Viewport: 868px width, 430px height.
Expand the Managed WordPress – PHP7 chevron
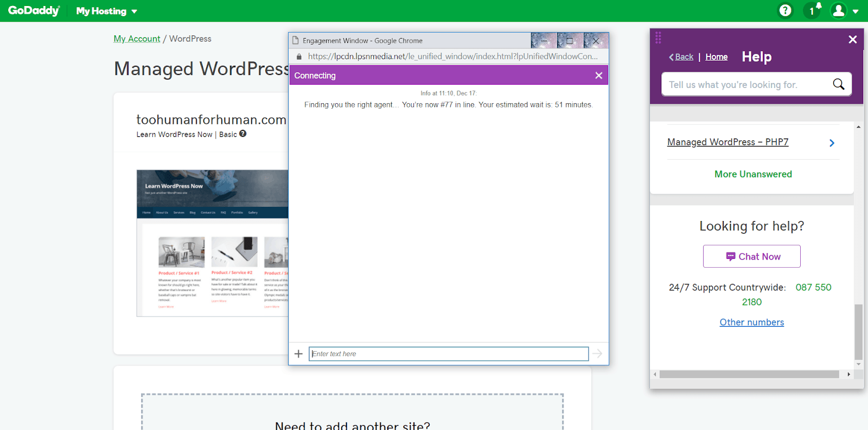tap(832, 143)
